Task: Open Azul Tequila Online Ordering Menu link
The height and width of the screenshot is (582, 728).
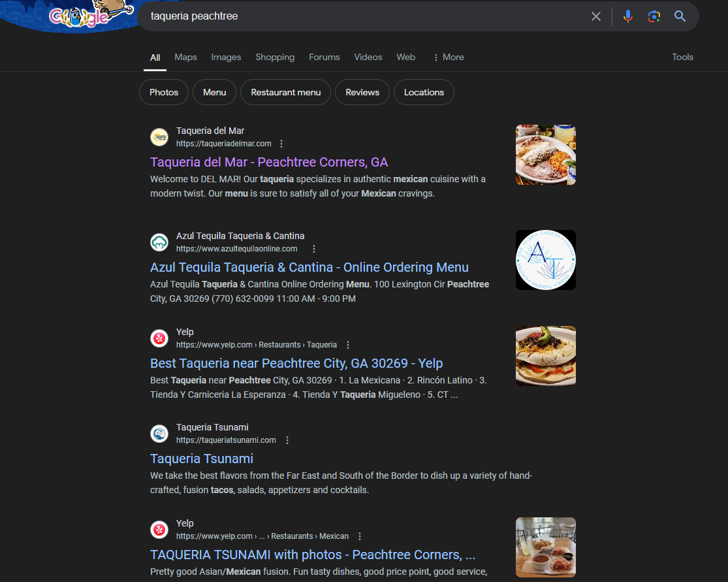Action: [309, 268]
